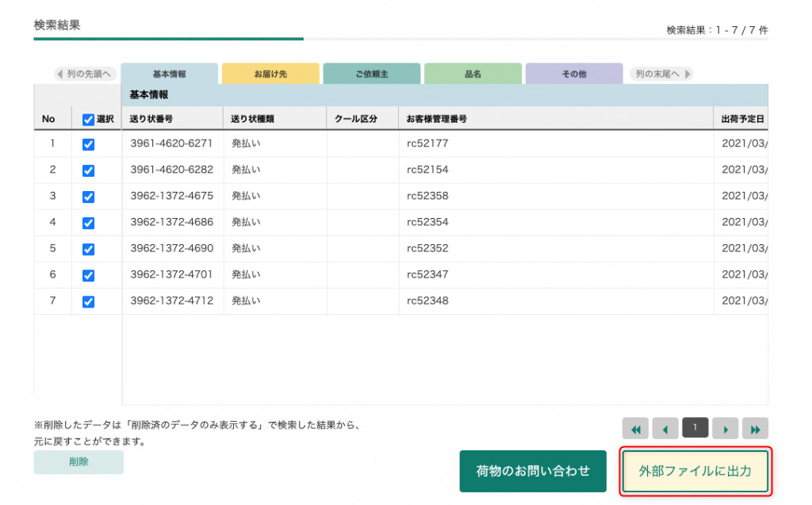Screen dimensions: 812x505
Task: Open the その他 tab
Action: [573, 74]
